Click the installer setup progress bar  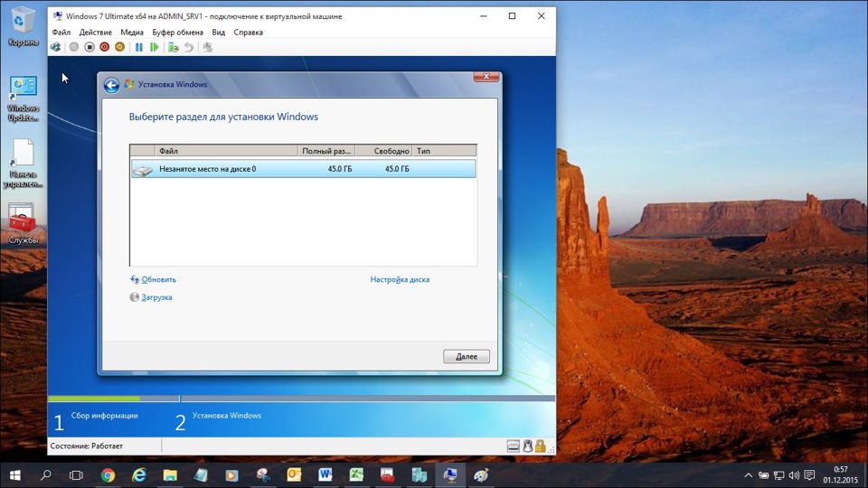[x=301, y=399]
